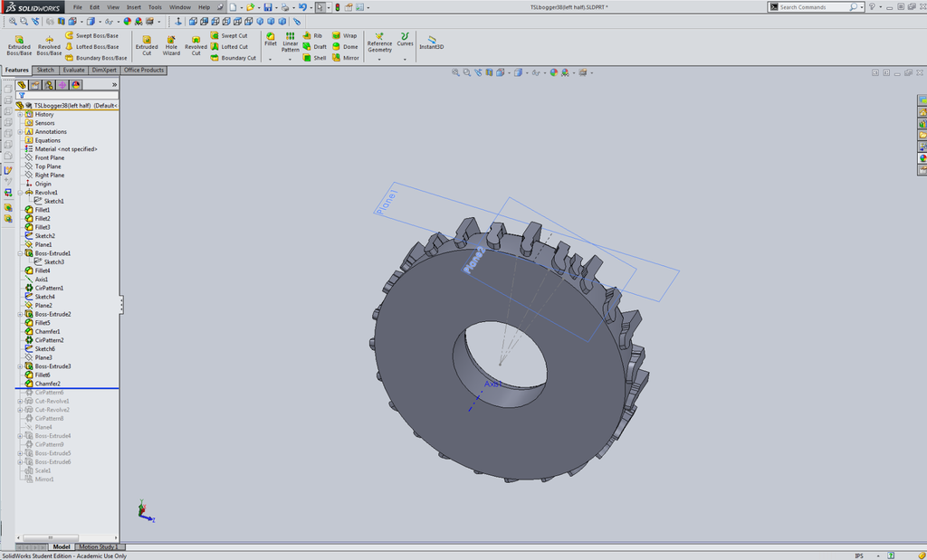Activate the Extruded Cut tool

pyautogui.click(x=146, y=44)
